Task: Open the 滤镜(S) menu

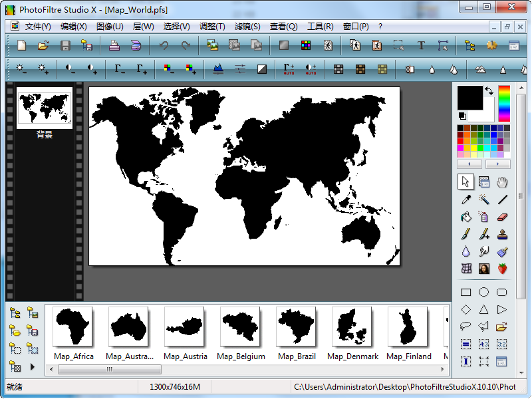Action: [247, 27]
